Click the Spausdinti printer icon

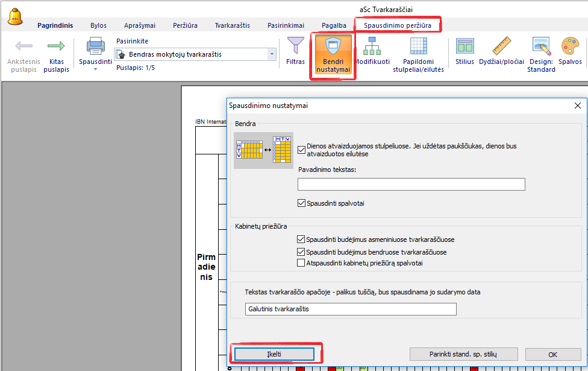(x=95, y=46)
